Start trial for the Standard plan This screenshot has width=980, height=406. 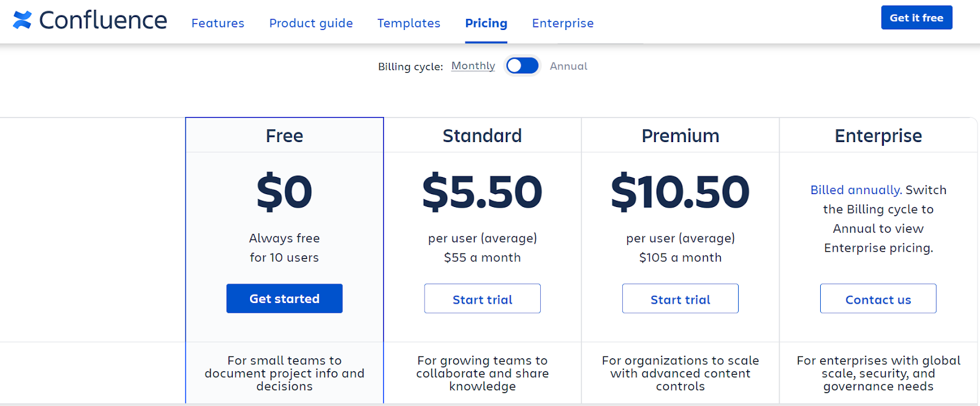point(482,299)
